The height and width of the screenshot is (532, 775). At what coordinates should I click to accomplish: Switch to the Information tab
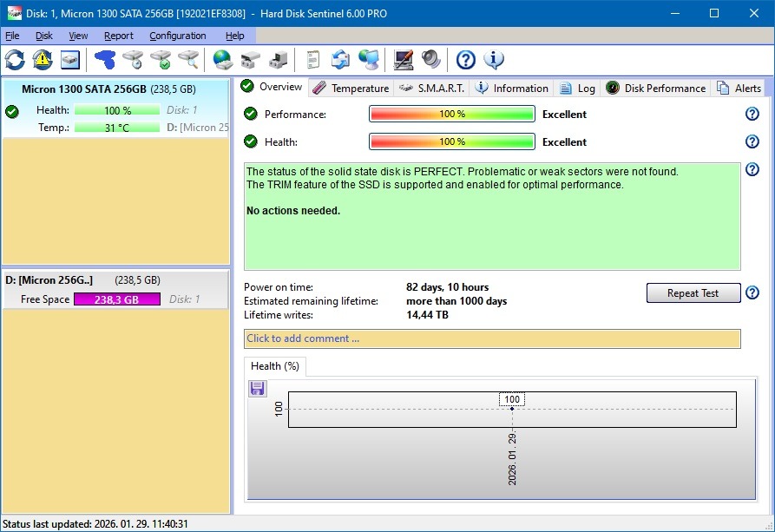511,88
